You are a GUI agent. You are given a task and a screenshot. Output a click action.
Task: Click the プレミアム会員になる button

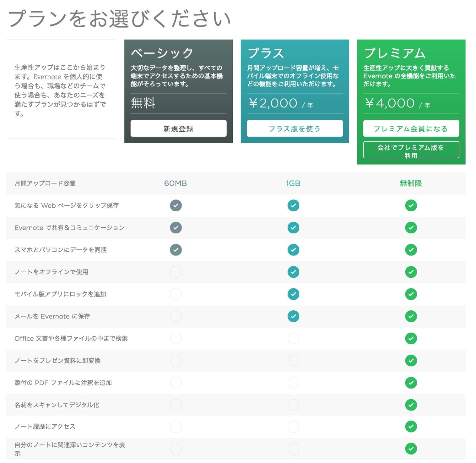[x=411, y=128]
